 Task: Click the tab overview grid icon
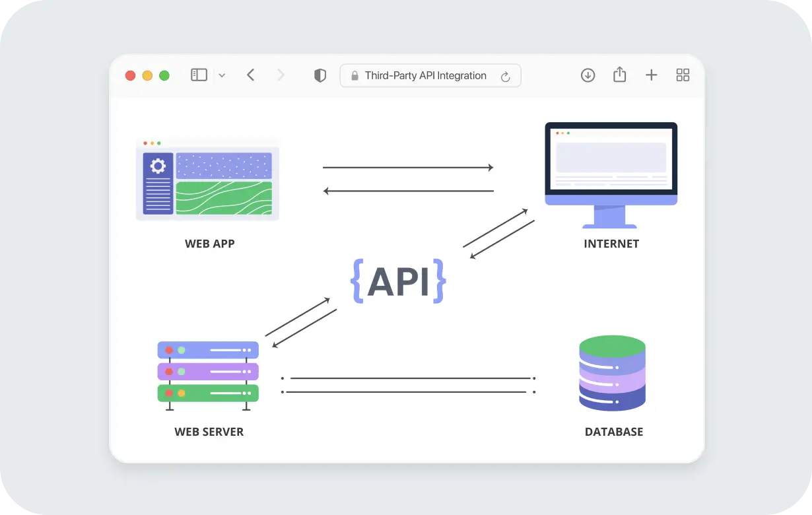pyautogui.click(x=683, y=75)
